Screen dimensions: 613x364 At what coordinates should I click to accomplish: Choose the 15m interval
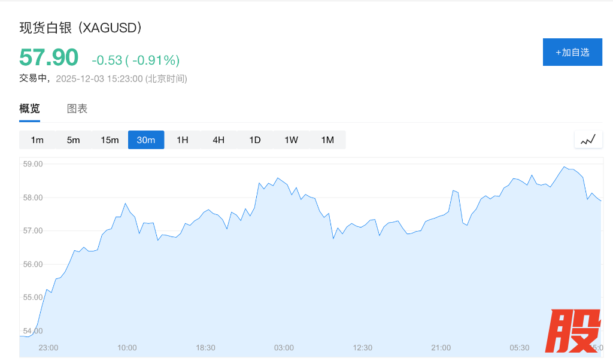coord(110,140)
